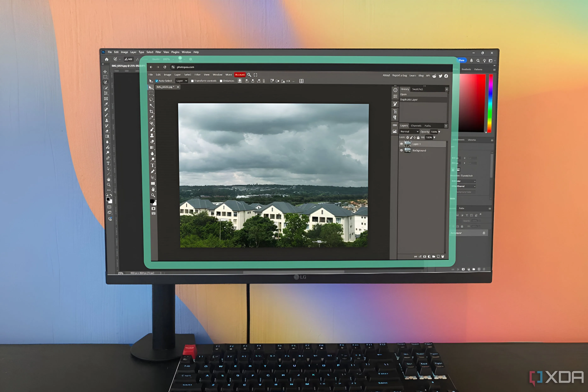This screenshot has width=588, height=392.
Task: Click the Photoshop home icon
Action: 107,59
